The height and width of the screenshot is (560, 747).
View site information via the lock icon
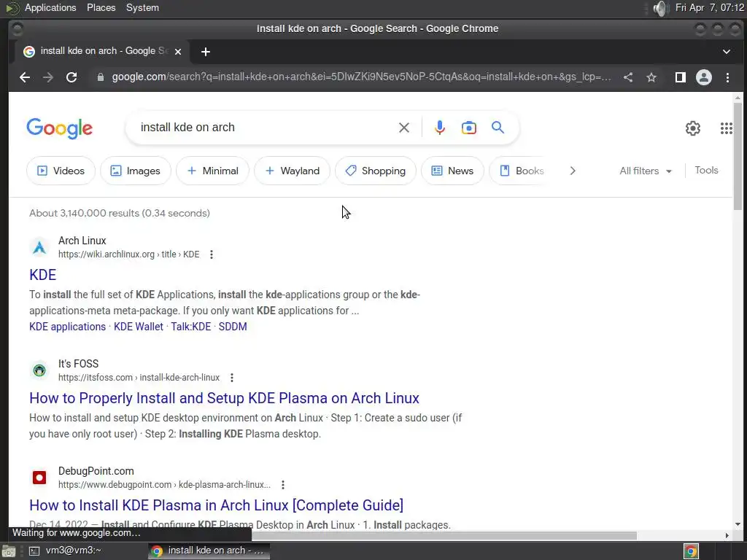[x=101, y=77]
